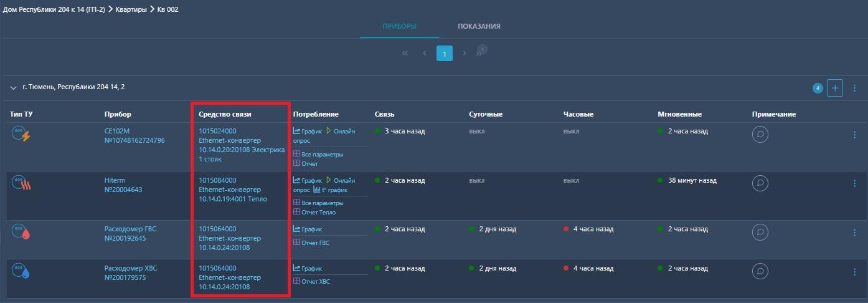The width and height of the screenshot is (868, 303).
Task: Open three-dot menu for Расходомер ХВС row
Action: (x=854, y=271)
